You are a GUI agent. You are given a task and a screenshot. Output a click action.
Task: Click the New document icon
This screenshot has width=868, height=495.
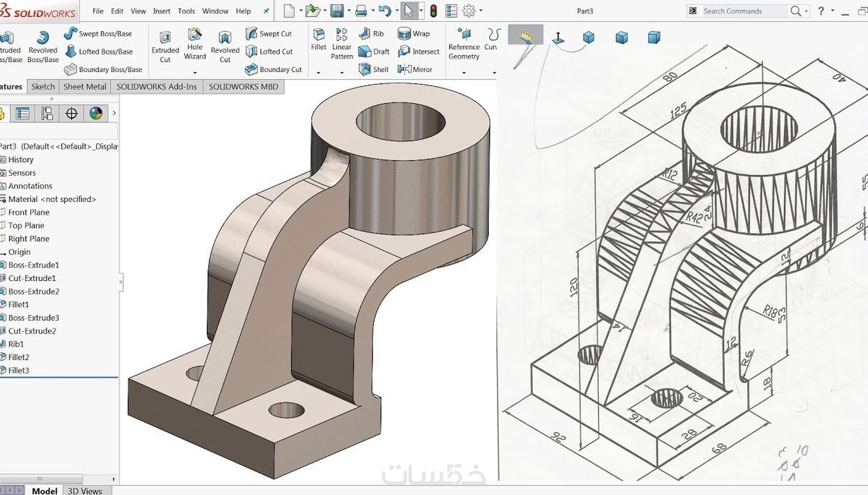[289, 11]
